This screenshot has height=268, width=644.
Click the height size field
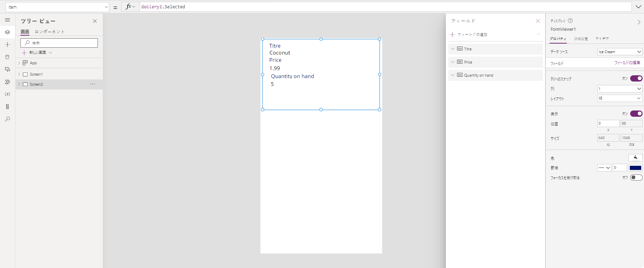point(631,138)
